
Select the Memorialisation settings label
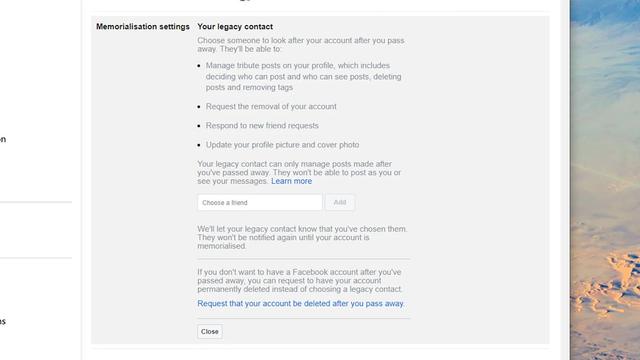point(143,27)
